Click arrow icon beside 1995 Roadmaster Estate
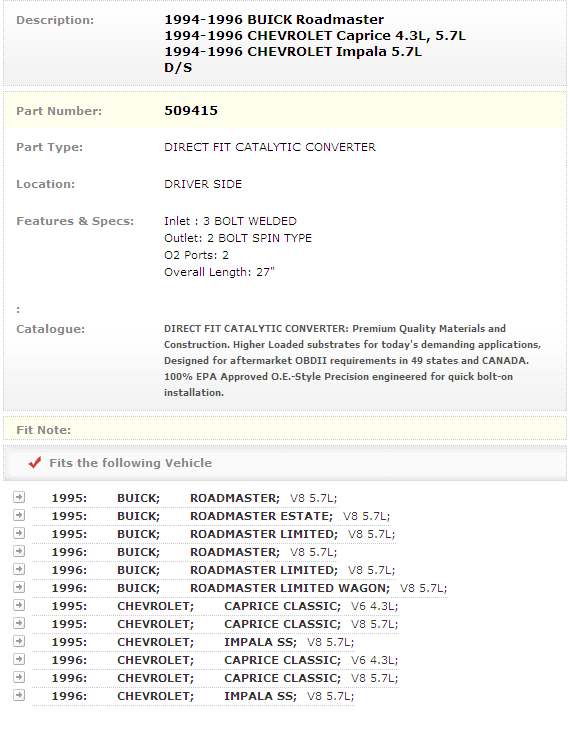The width and height of the screenshot is (570, 753). (19, 515)
